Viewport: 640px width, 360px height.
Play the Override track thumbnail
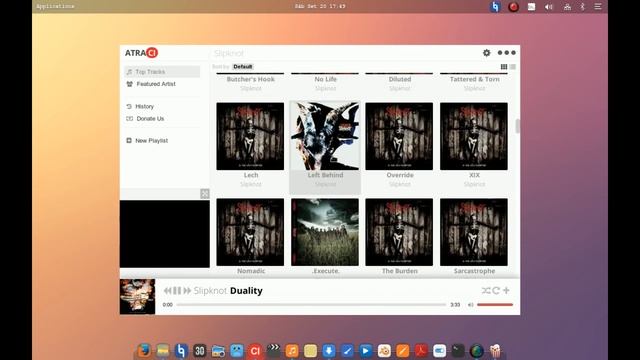(x=399, y=136)
